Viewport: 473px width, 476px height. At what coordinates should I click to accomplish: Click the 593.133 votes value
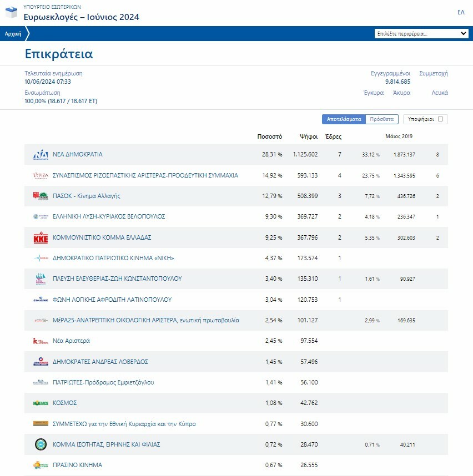[308, 175]
